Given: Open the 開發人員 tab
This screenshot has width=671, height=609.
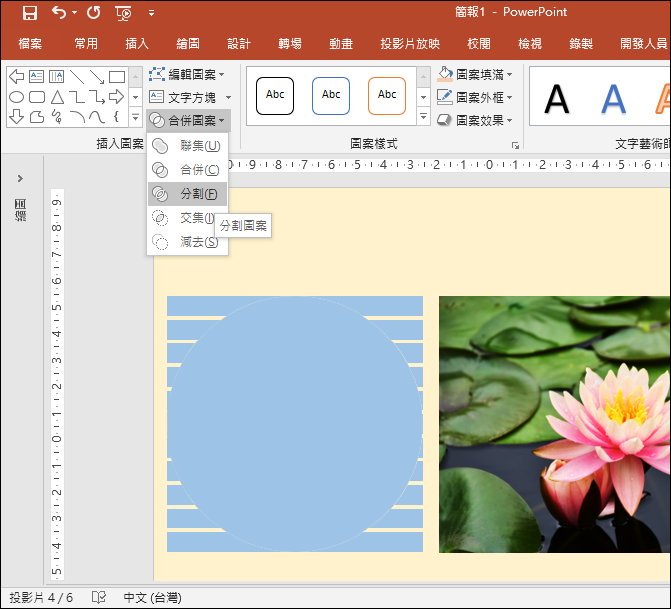Looking at the screenshot, I should tap(644, 44).
